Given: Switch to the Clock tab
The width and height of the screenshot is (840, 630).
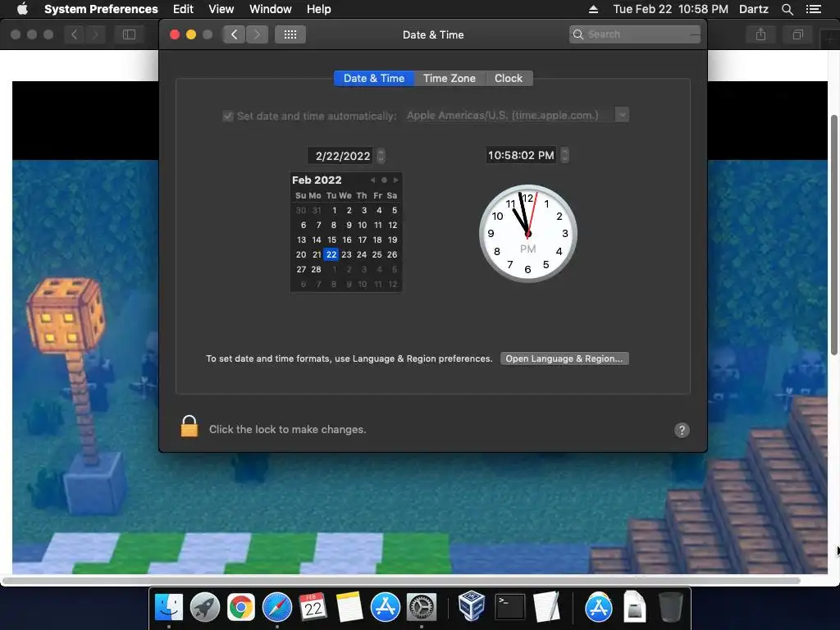Looking at the screenshot, I should 509,78.
